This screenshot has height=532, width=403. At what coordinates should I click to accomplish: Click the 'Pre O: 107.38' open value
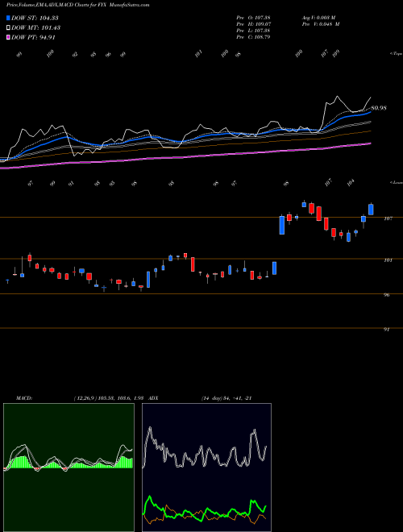coord(253,18)
